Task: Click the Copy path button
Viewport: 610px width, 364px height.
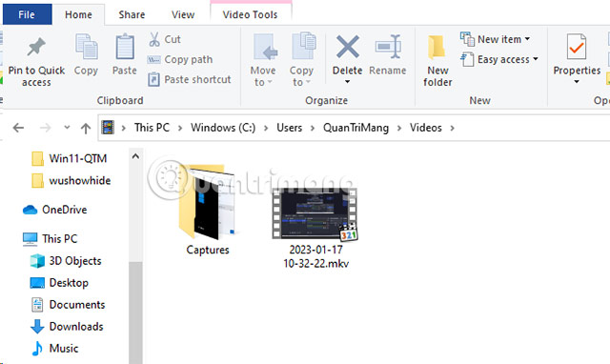Action: point(180,59)
